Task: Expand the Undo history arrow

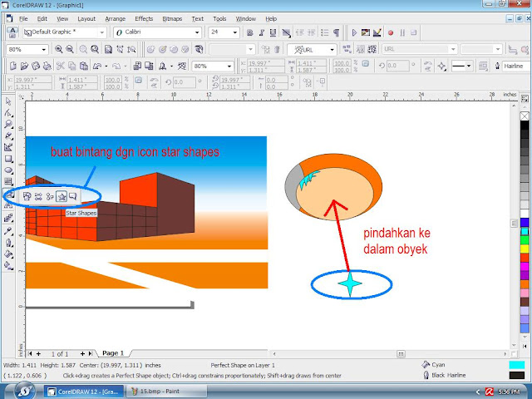Action: (x=106, y=66)
